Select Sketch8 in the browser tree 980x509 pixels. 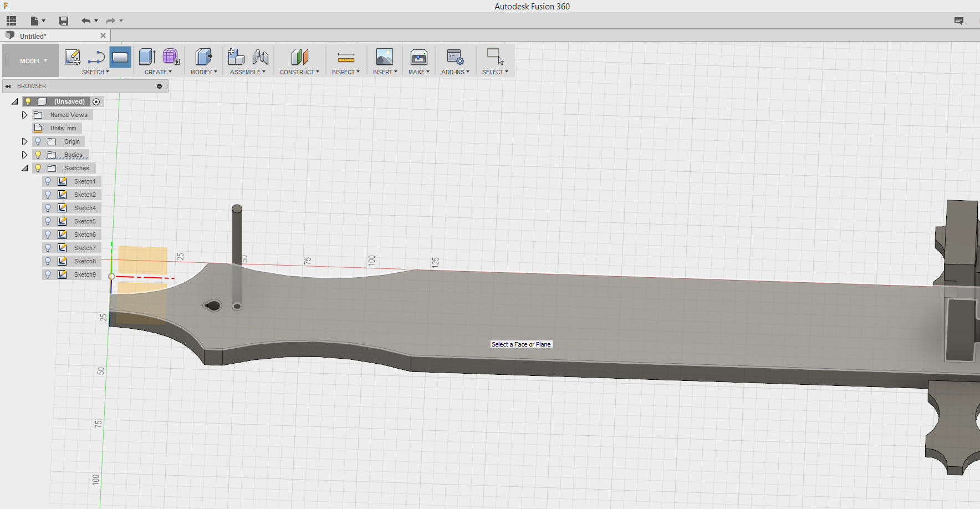click(x=85, y=261)
